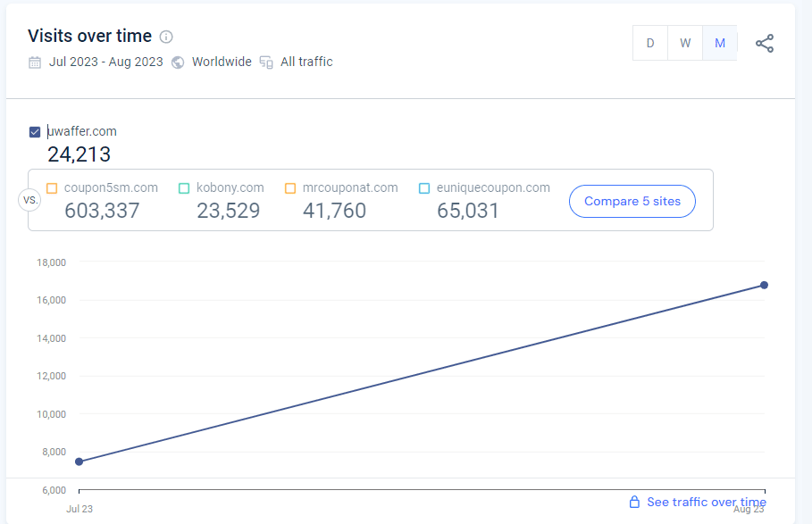Click the Jul 23 data point on chart
This screenshot has height=524, width=812.
pyautogui.click(x=80, y=462)
